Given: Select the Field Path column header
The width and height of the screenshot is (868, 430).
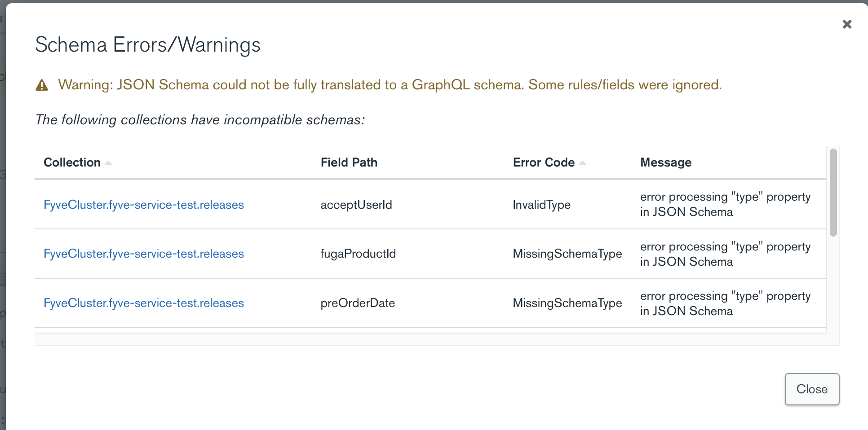Looking at the screenshot, I should (x=349, y=162).
